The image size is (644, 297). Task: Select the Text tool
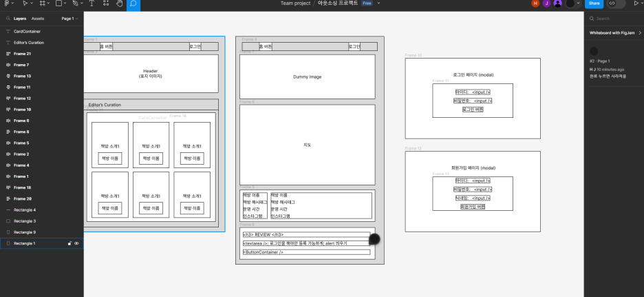[x=92, y=3]
